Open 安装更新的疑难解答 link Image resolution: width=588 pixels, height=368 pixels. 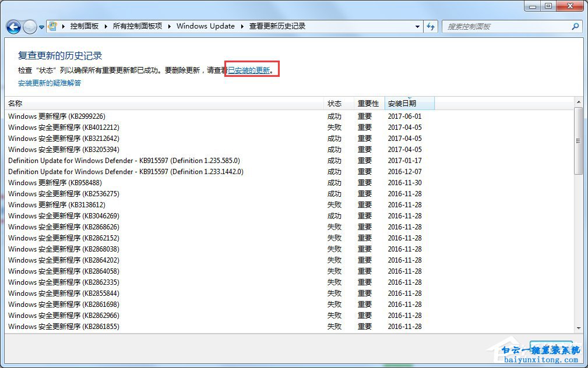click(49, 82)
